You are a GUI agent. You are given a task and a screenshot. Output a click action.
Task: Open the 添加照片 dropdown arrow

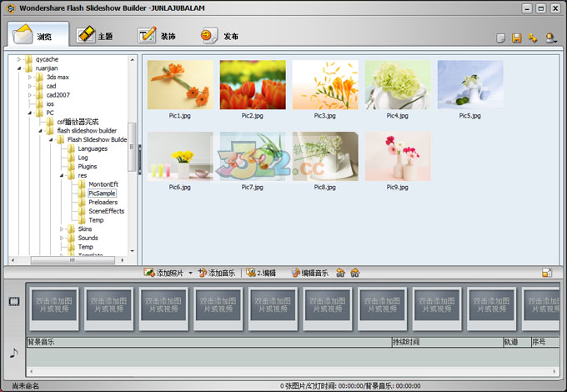click(x=190, y=273)
